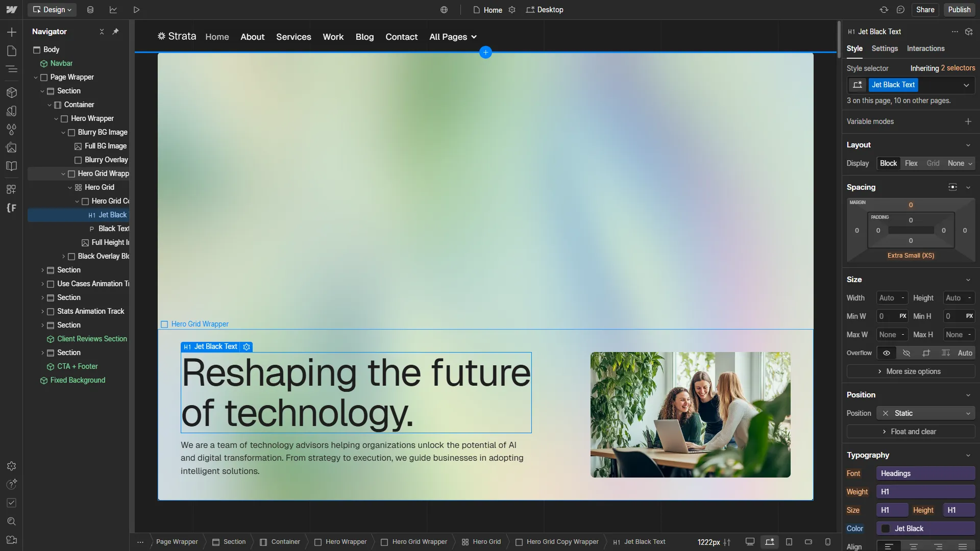Open the Assets panel
Screen dimensions: 980x551
click(x=12, y=148)
